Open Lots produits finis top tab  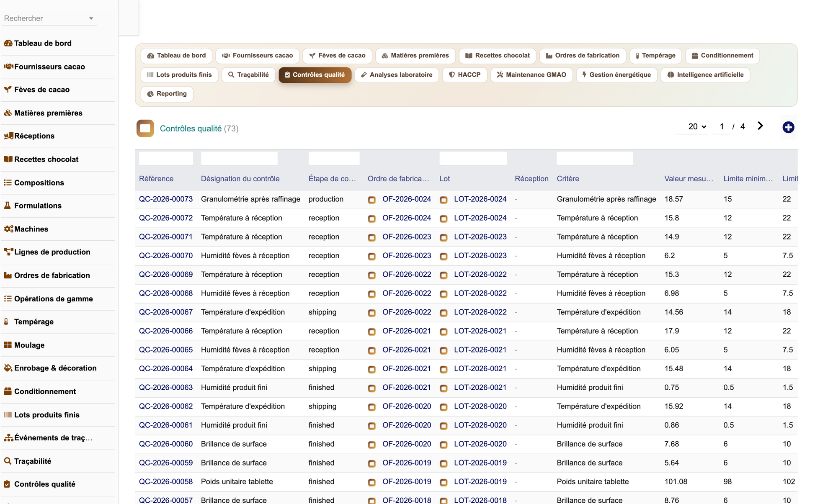point(179,75)
